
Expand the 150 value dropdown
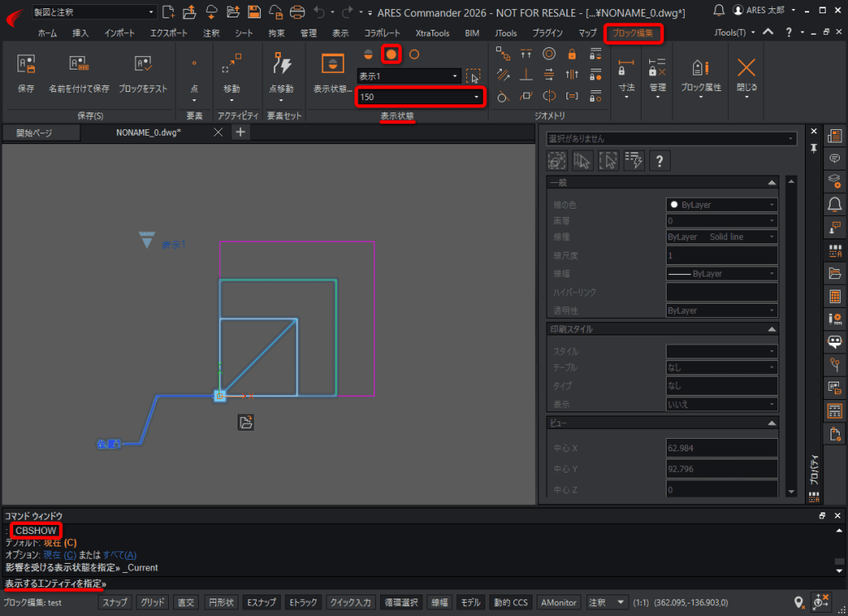420,97
